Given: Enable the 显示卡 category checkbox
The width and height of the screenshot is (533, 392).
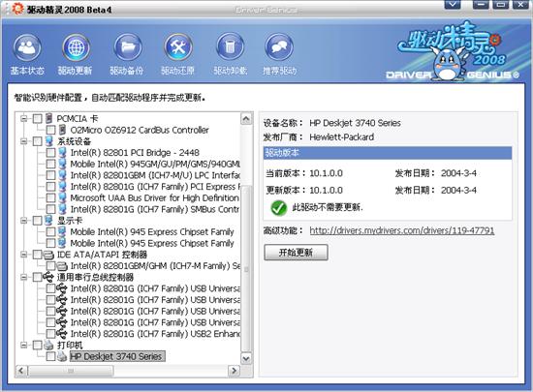Looking at the screenshot, I should coord(37,221).
